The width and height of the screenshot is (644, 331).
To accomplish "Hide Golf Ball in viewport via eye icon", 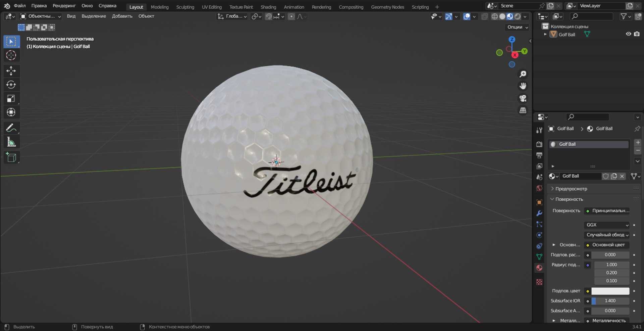I will click(x=629, y=34).
